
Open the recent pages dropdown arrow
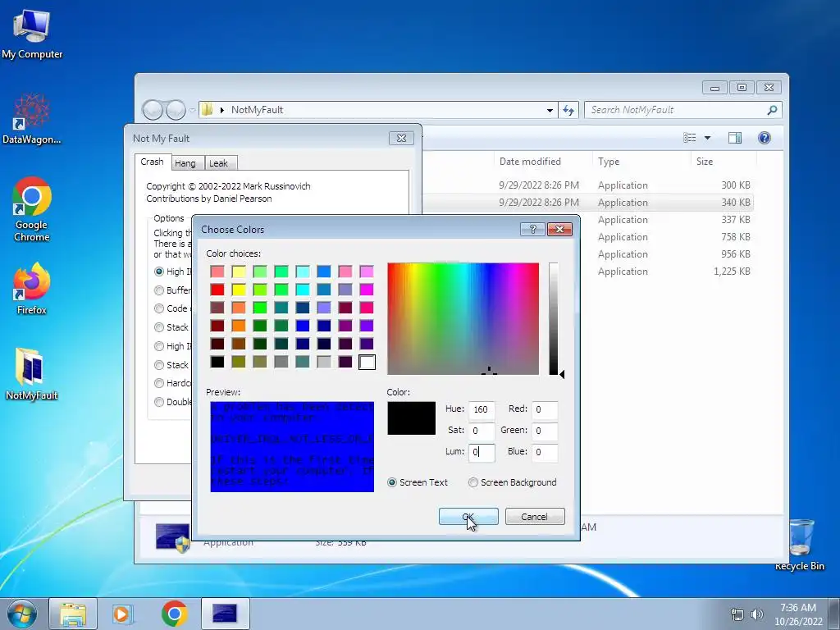coord(192,111)
